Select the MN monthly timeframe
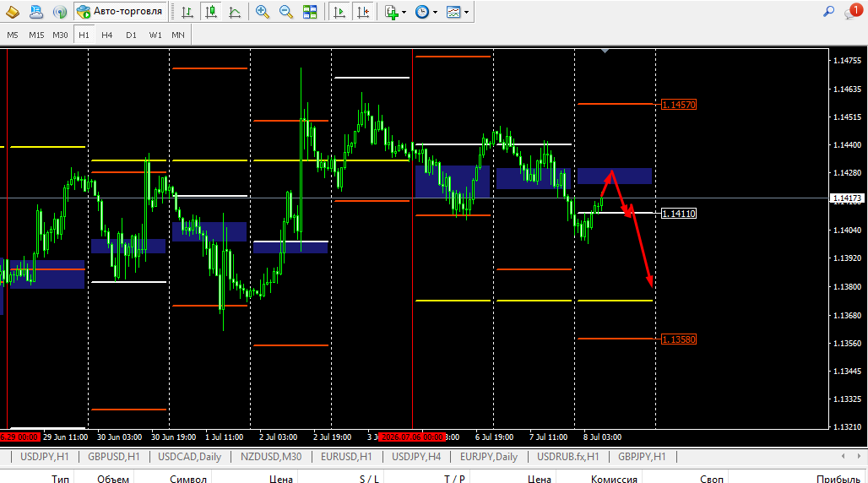This screenshot has width=868, height=483. 178,35
